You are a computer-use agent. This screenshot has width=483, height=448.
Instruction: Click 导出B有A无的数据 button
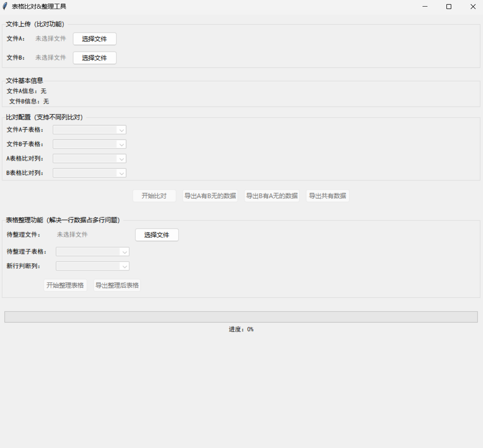click(x=272, y=196)
